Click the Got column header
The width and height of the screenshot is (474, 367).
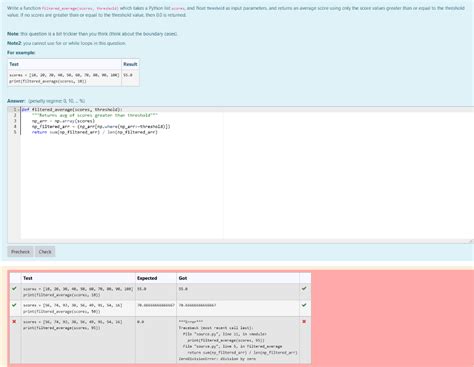(183, 278)
